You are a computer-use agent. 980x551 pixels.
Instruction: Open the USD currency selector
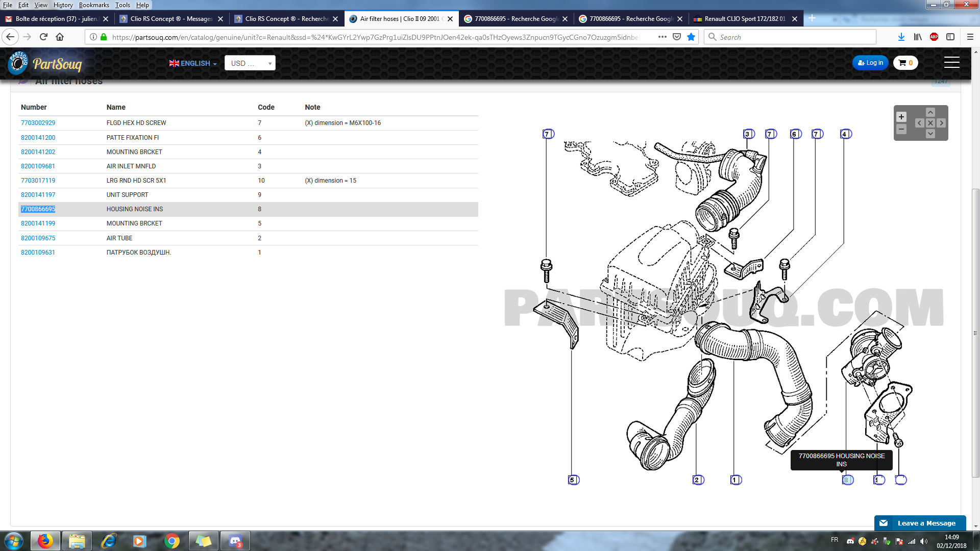(x=250, y=63)
